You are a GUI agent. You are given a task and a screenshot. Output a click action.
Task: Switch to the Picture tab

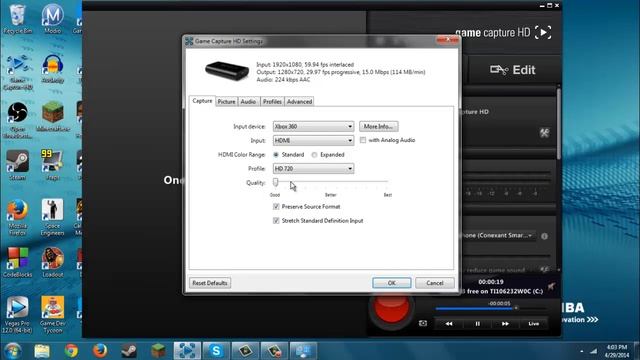[226, 102]
